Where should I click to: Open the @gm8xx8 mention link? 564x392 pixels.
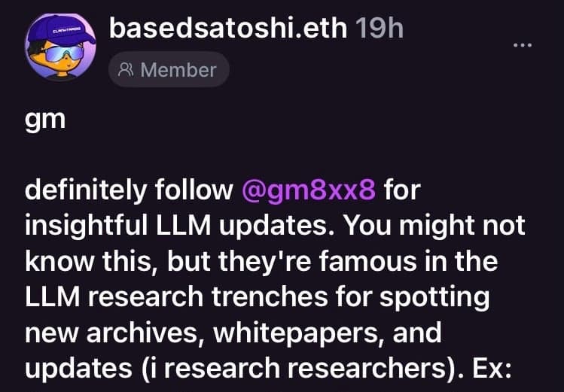pyautogui.click(x=308, y=191)
